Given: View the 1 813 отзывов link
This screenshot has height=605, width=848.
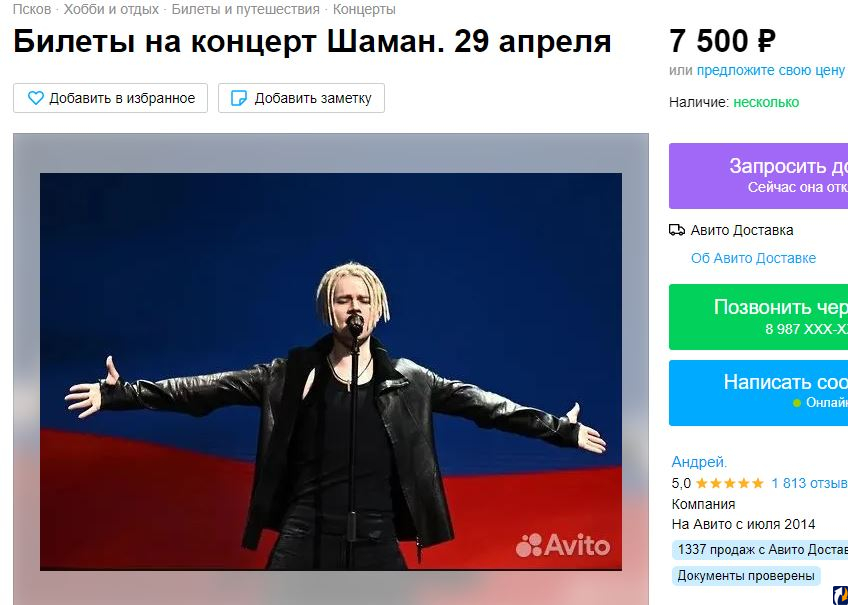Looking at the screenshot, I should coord(809,483).
